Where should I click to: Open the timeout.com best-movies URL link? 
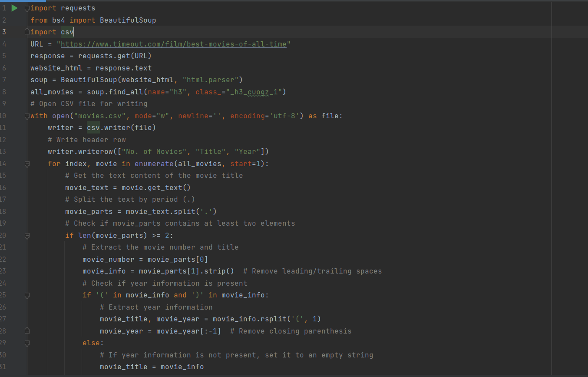174,44
